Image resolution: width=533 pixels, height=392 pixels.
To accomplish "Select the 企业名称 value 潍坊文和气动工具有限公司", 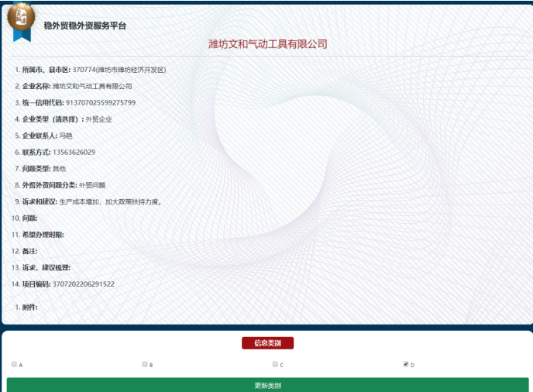I will 92,86.
